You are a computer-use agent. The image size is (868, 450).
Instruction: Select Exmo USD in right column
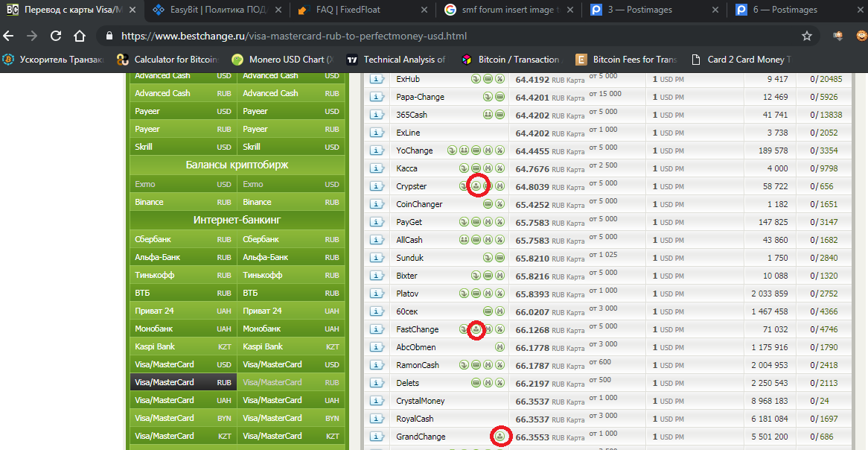click(290, 184)
